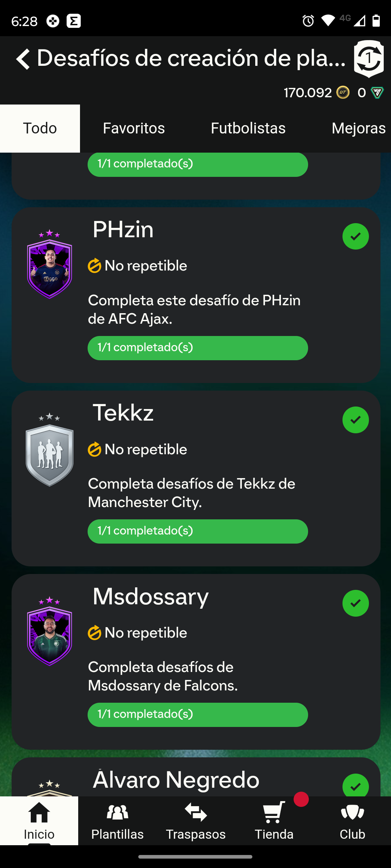Select the Mejoras tab
The width and height of the screenshot is (391, 868).
358,128
